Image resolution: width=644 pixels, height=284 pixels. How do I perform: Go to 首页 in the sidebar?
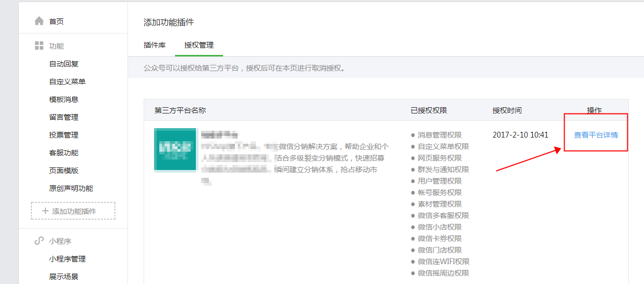tap(56, 21)
